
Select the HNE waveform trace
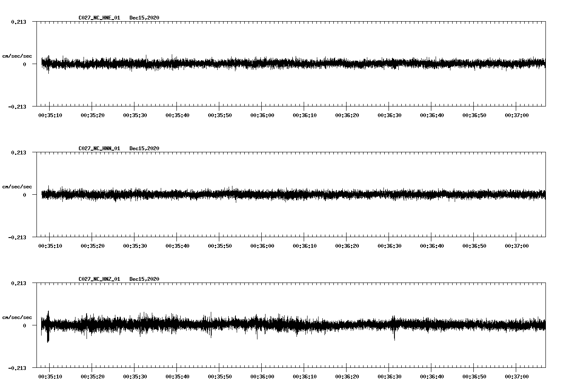point(254,63)
